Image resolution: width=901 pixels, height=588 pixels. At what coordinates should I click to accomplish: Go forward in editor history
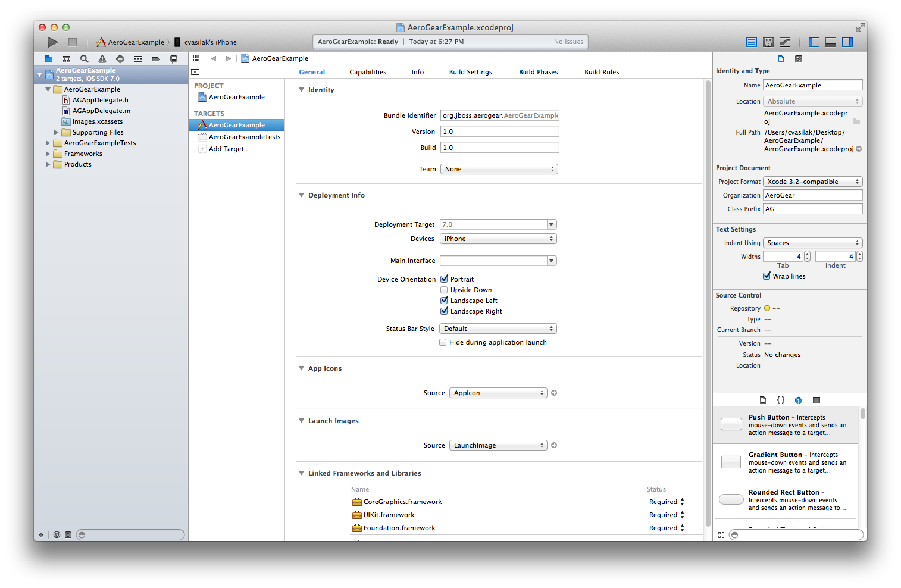tap(229, 58)
